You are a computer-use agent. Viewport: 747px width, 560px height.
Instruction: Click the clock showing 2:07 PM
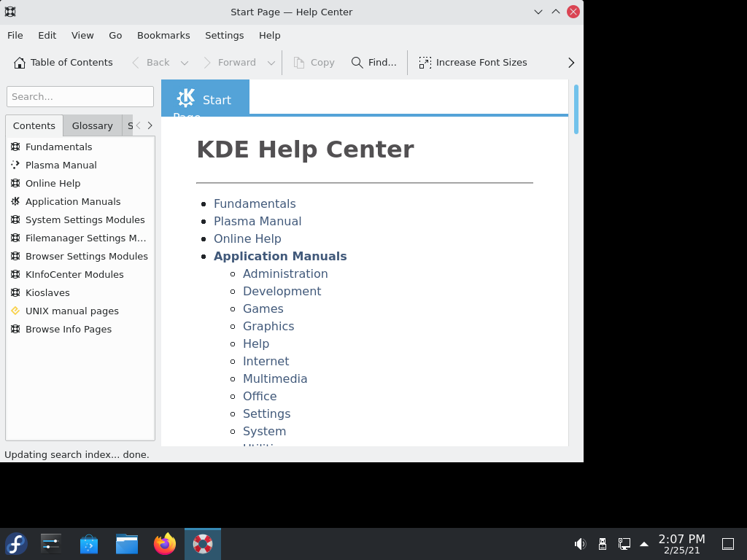tap(682, 539)
